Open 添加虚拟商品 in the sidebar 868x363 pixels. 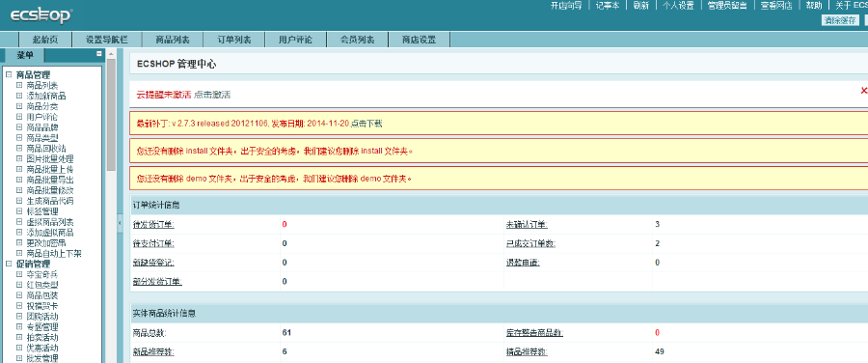tap(50, 233)
